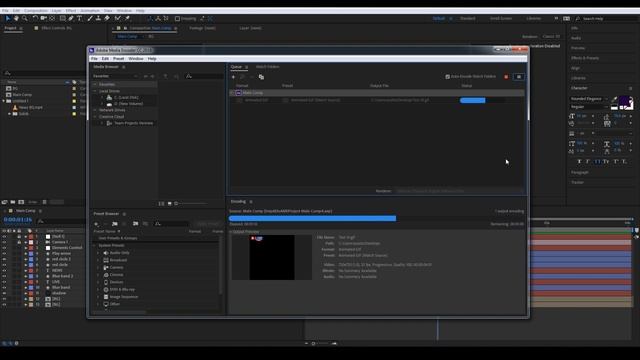Viewport: 640px width, 360px height.
Task: Expand the C: (Local Disk) drive
Action: [x=102, y=98]
